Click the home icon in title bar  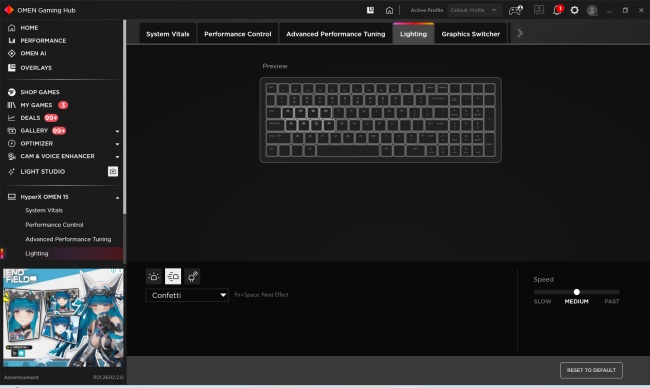point(389,10)
